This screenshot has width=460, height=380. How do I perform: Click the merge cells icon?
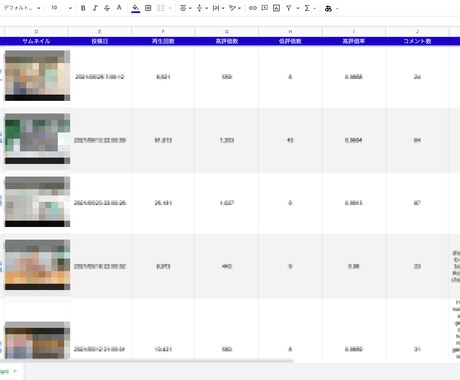[161, 8]
